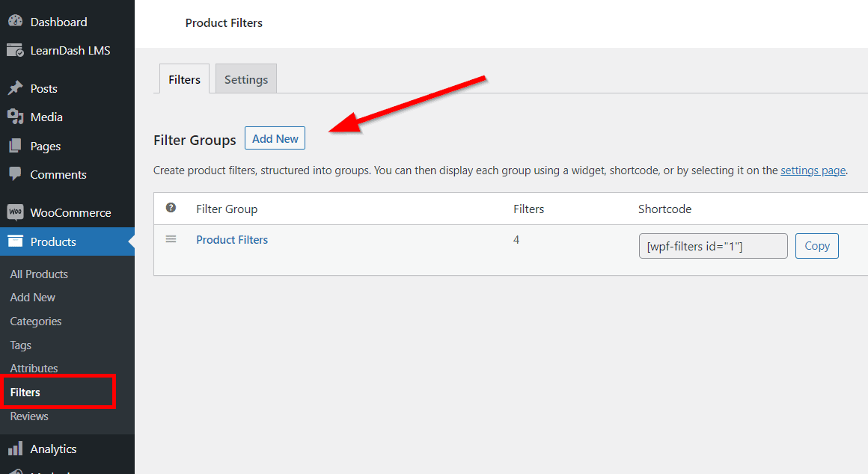This screenshot has height=474, width=868.
Task: Select the shortcode text field
Action: [x=712, y=245]
